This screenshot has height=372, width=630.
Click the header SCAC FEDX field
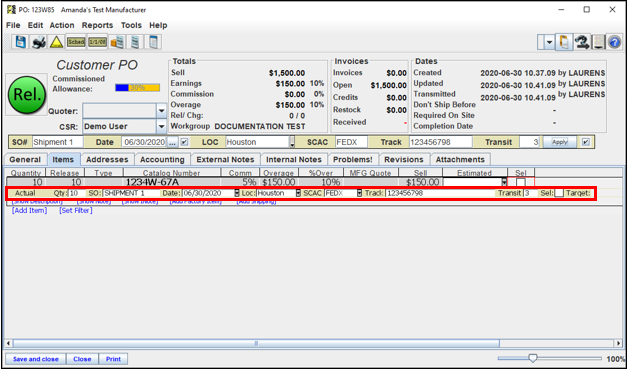click(351, 142)
